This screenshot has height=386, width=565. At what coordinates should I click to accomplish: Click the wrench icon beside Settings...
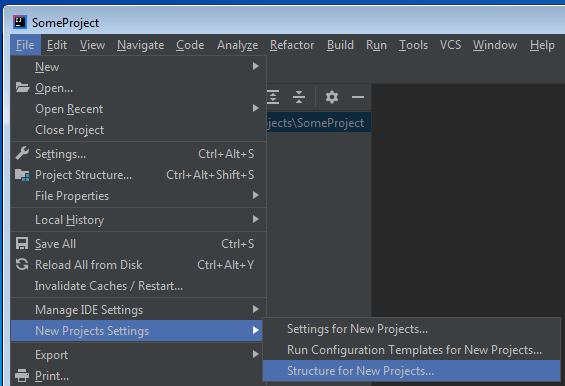22,154
